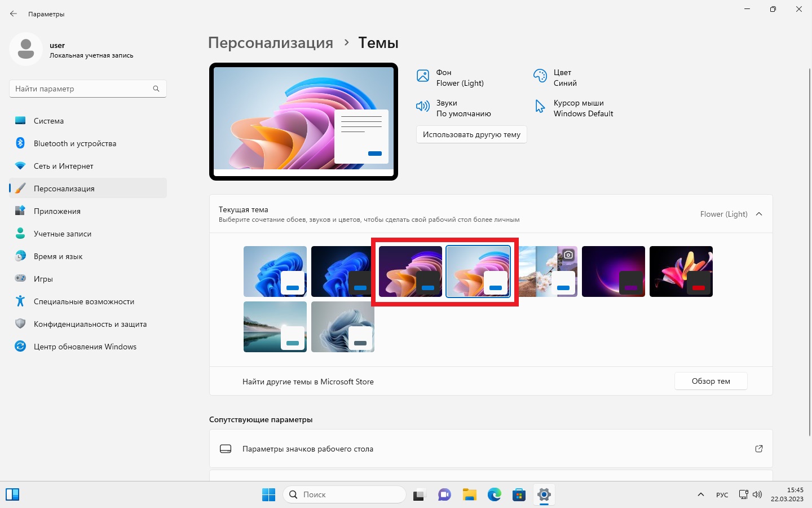
Task: Select the dark Flower theme thumbnail
Action: (411, 271)
